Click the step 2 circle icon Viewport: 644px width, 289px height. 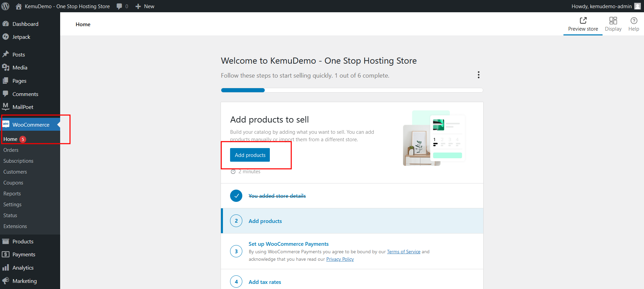click(x=236, y=221)
